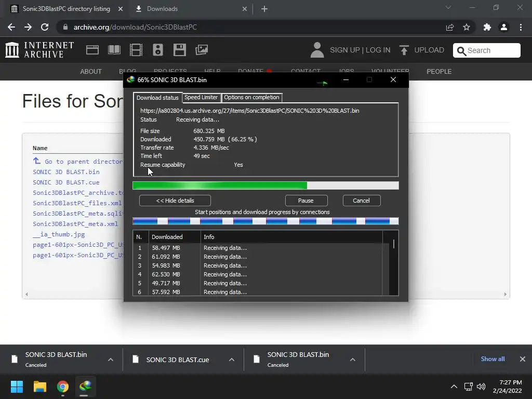This screenshot has width=532, height=399.
Task: Click the search magnifier icon
Action: tap(461, 51)
